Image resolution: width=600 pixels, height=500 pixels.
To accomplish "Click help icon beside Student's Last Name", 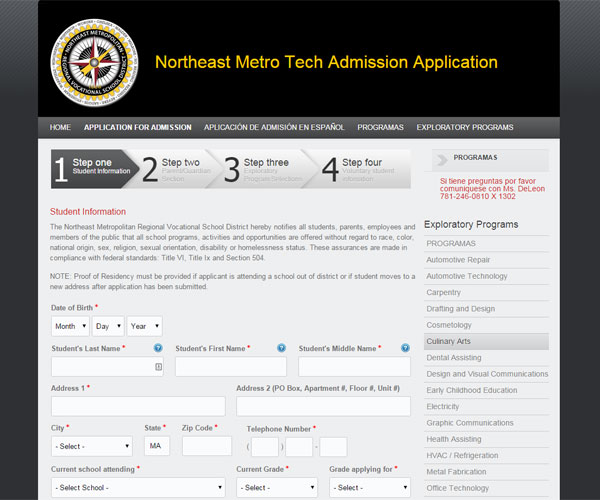I will pos(158,348).
